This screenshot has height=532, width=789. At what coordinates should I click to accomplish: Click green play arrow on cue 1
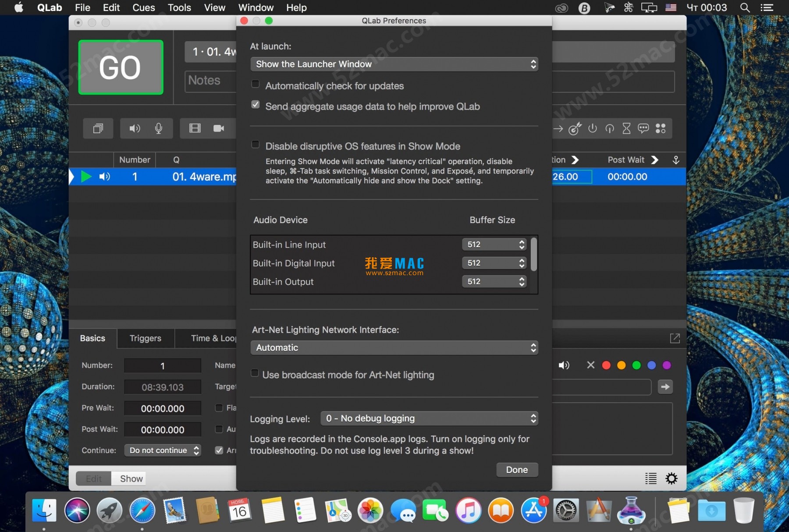[x=86, y=177]
